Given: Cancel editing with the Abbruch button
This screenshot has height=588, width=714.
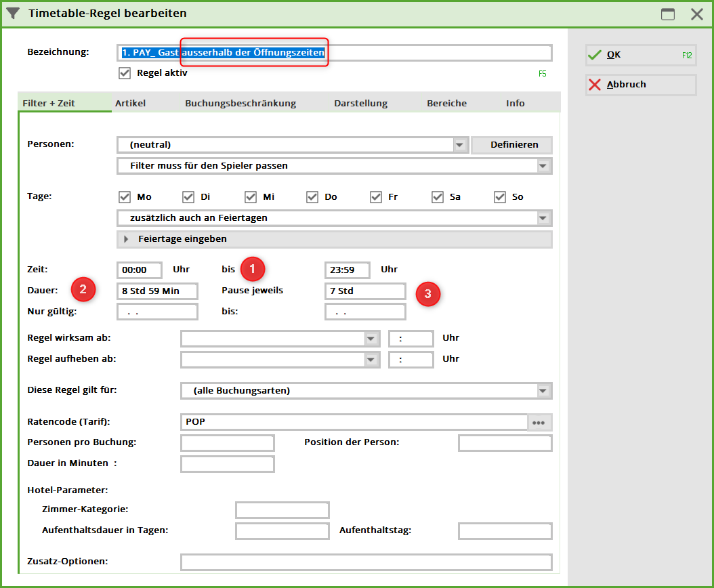Looking at the screenshot, I should pyautogui.click(x=640, y=85).
